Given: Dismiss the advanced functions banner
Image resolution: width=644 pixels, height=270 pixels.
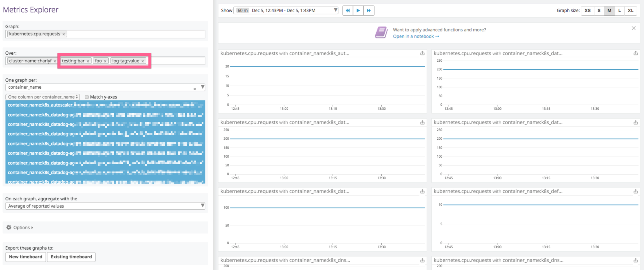Looking at the screenshot, I should click(x=633, y=28).
